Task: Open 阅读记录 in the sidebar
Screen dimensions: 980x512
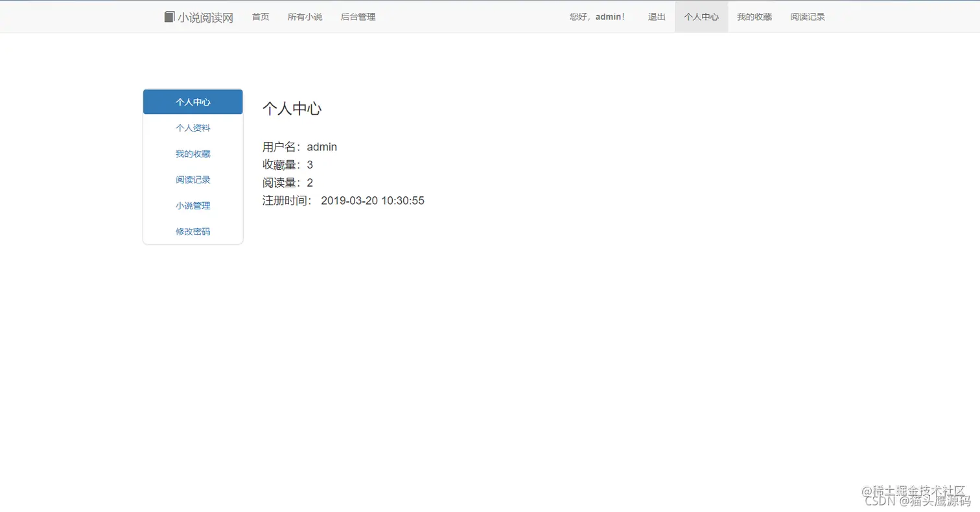Action: [x=193, y=180]
